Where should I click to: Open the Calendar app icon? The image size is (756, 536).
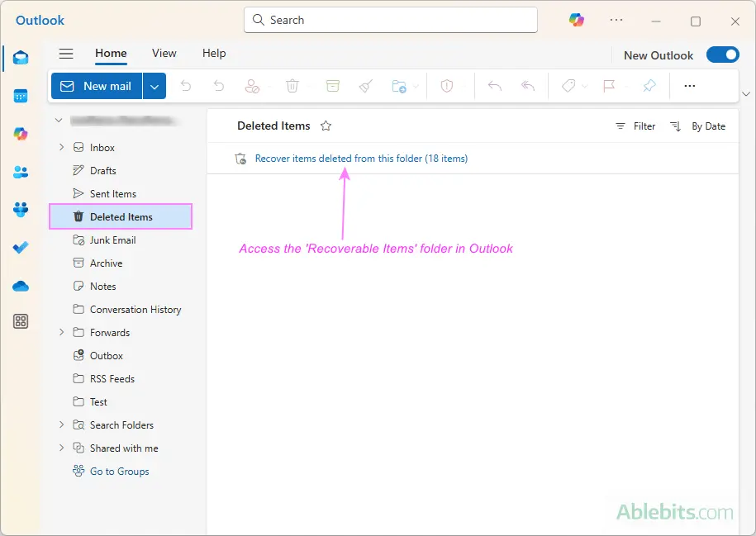point(21,96)
